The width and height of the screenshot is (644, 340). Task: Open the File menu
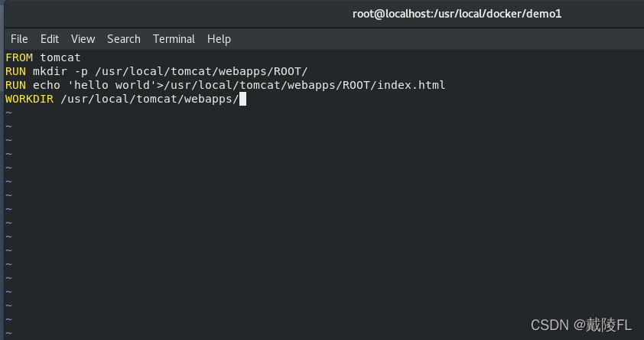pos(19,39)
